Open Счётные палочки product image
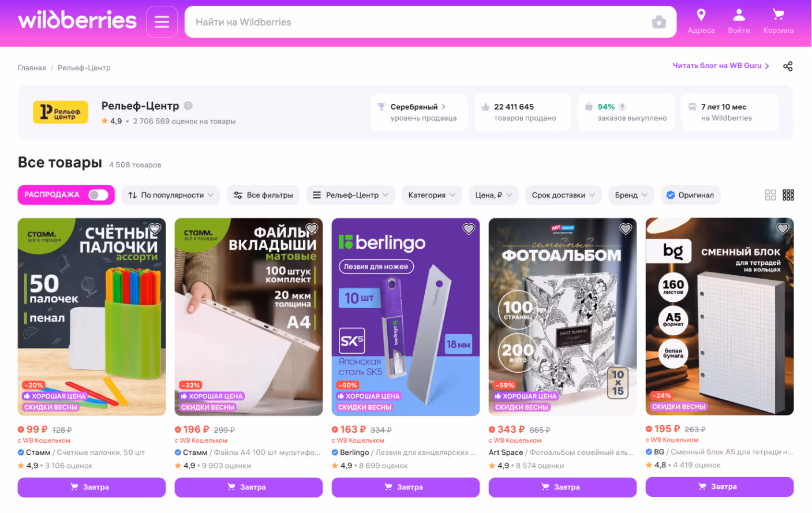 (92, 317)
